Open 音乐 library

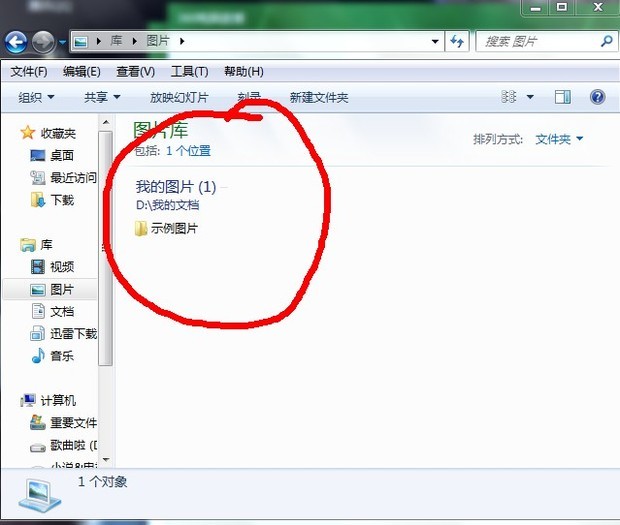pyautogui.click(x=62, y=356)
